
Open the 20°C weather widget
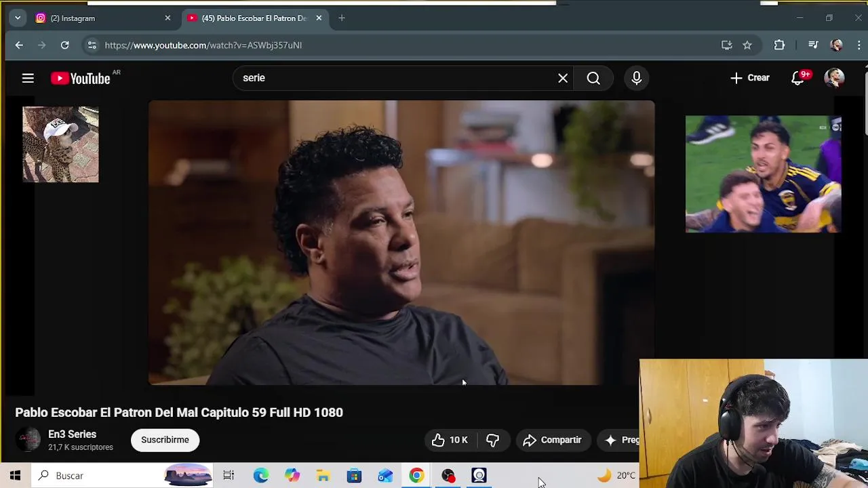pyautogui.click(x=616, y=476)
